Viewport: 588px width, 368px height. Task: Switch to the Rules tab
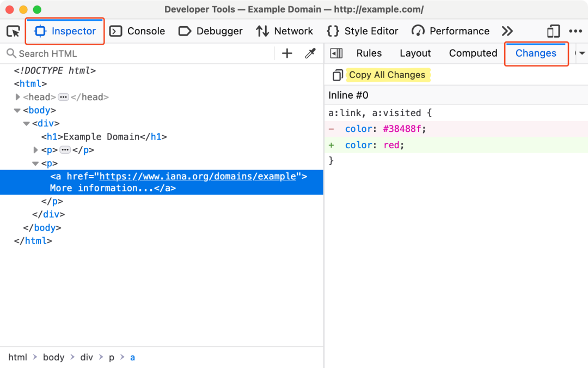pos(369,53)
